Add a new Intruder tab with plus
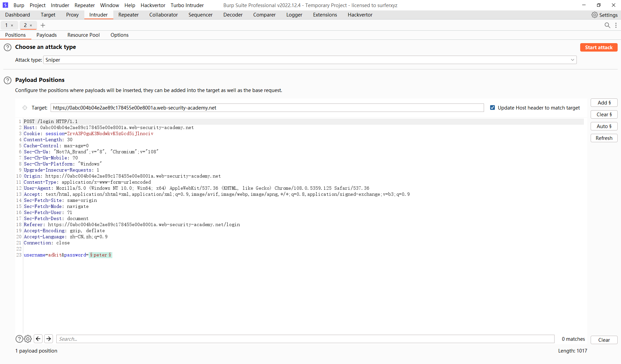This screenshot has height=364, width=621. 43,25
